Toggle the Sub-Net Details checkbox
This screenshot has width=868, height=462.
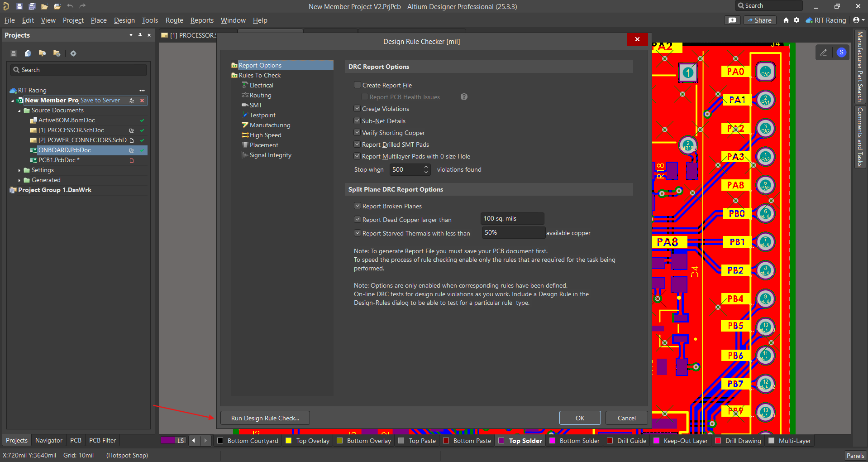click(357, 120)
